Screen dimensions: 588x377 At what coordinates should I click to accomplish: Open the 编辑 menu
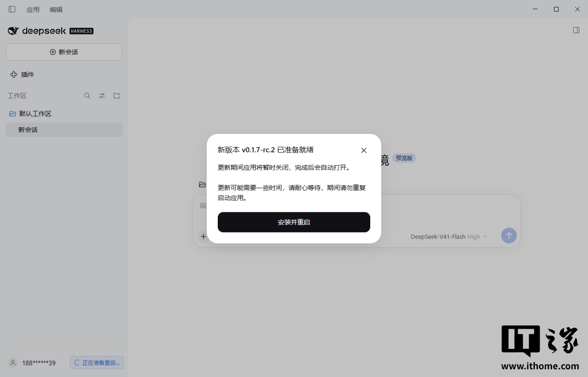(x=56, y=10)
